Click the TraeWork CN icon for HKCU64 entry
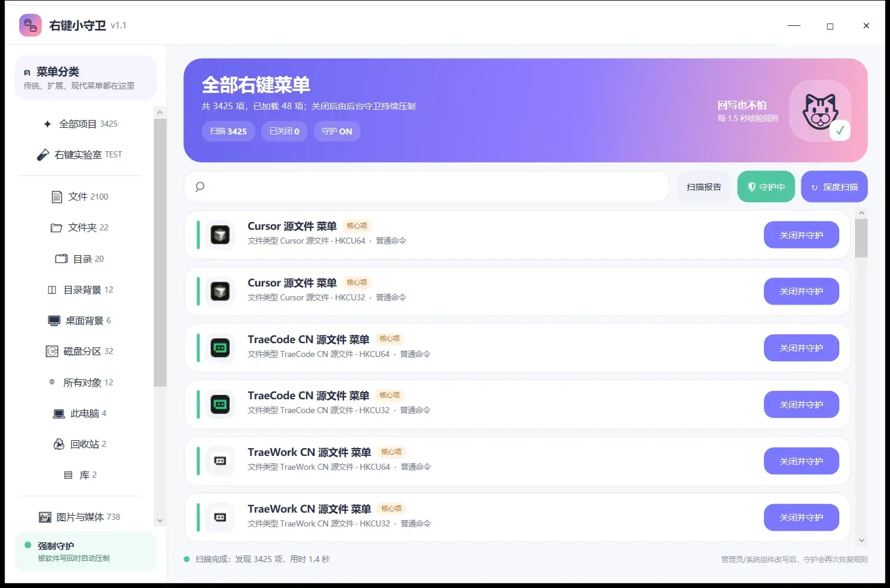The image size is (890, 588). (x=220, y=461)
